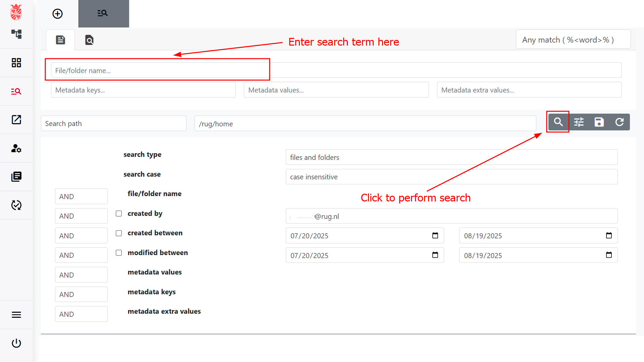Open user settings sidebar icon
The image size is (644, 362).
point(16,148)
